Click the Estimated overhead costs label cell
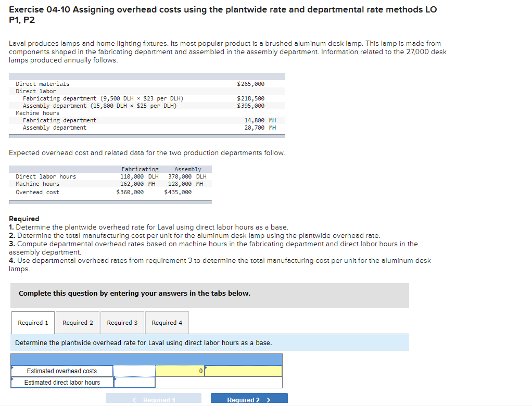532x406 pixels. coord(62,371)
